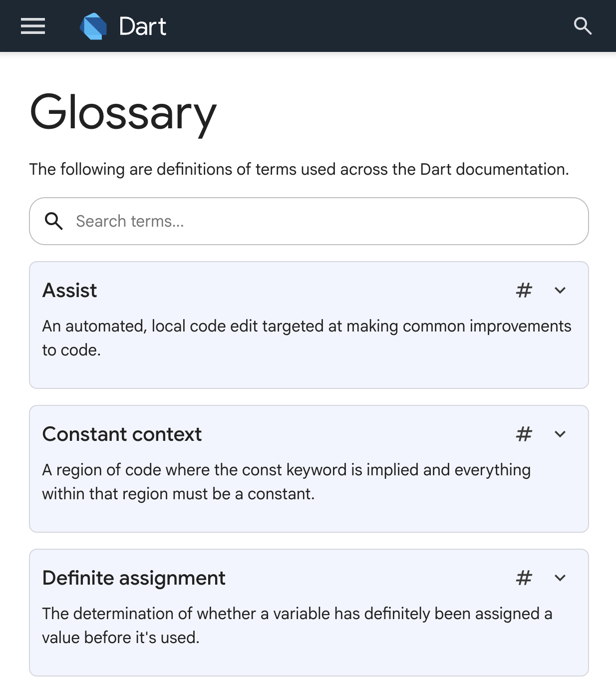
Task: Toggle visibility of the Assist definition
Action: (560, 290)
